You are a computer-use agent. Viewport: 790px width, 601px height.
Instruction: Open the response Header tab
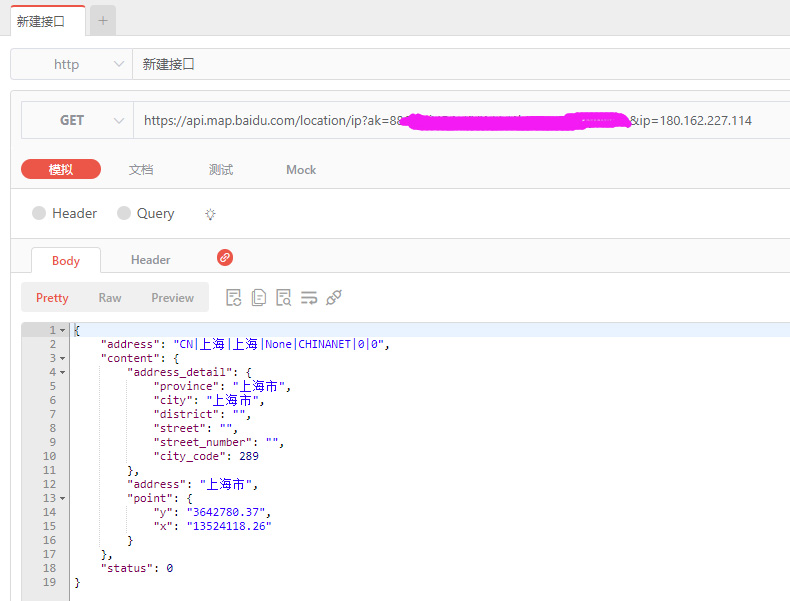(151, 260)
